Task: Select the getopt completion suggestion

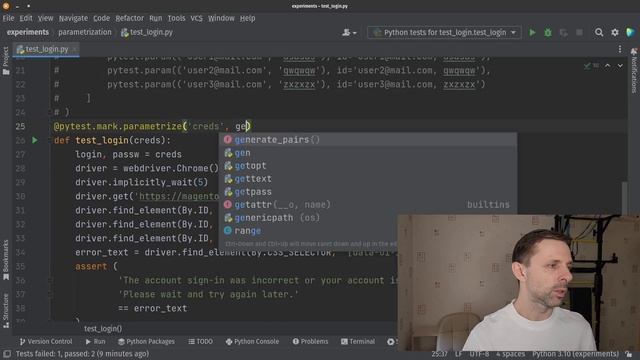Action: point(368,166)
